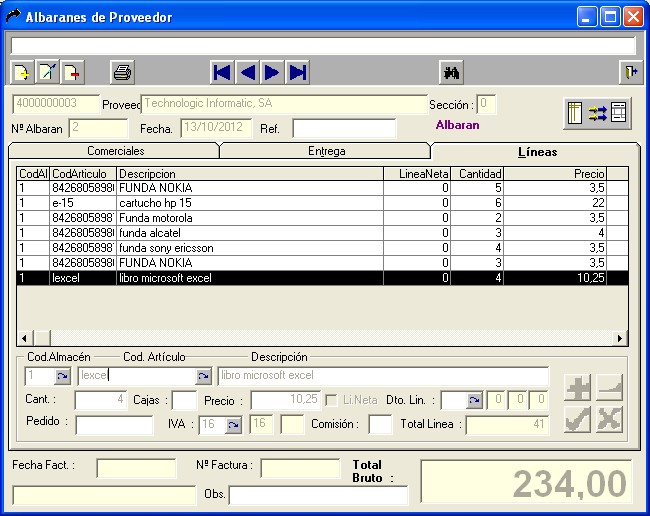Click the Sección field
This screenshot has height=516, width=650.
(486, 104)
